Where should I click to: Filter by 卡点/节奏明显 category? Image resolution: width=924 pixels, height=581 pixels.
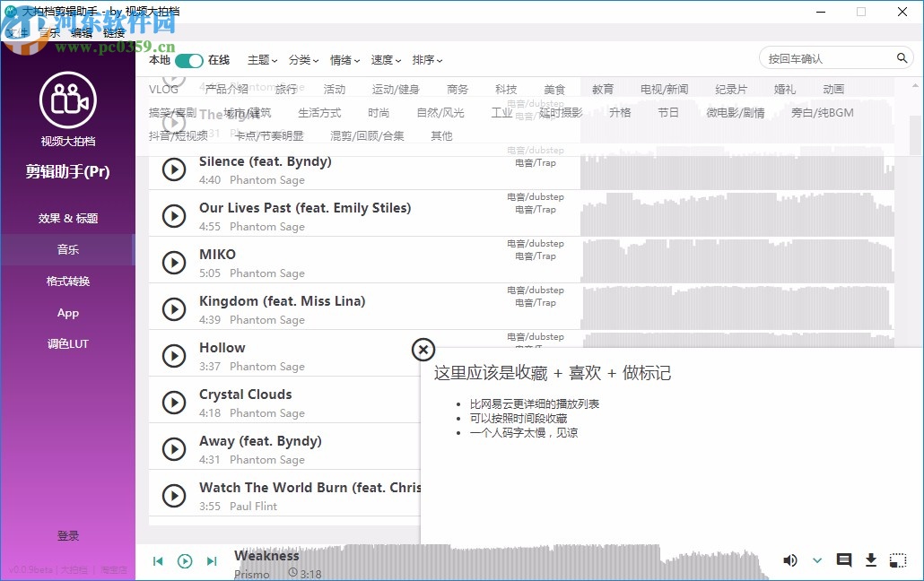pos(269,136)
